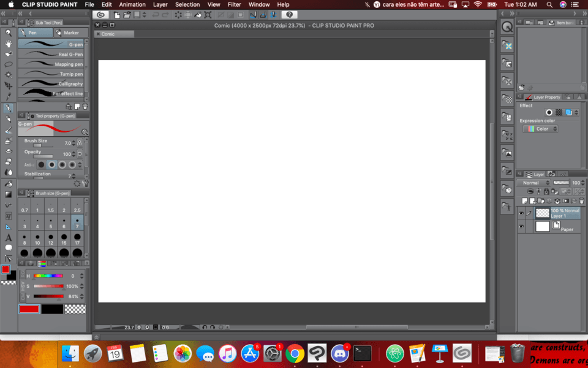588x368 pixels.
Task: Open the save options arrow beside save icon
Action: click(x=144, y=14)
